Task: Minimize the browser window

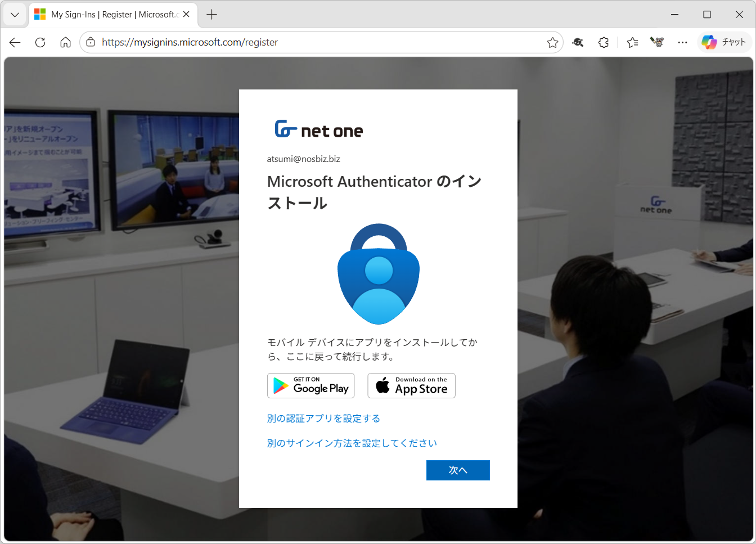Action: tap(675, 15)
